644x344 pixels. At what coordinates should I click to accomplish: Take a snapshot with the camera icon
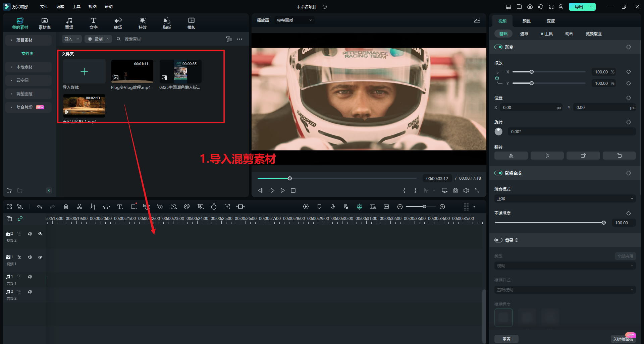pyautogui.click(x=455, y=190)
